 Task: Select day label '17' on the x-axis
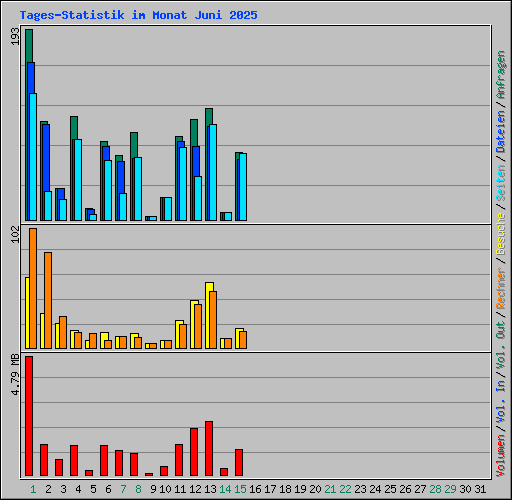pos(270,489)
